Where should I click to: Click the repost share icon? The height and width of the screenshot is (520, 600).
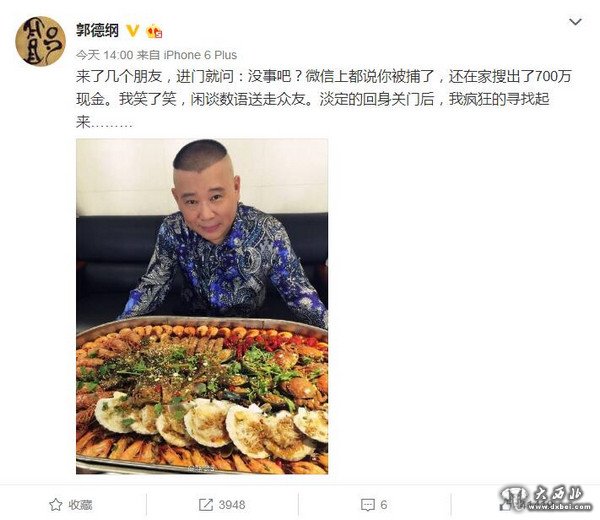point(205,505)
